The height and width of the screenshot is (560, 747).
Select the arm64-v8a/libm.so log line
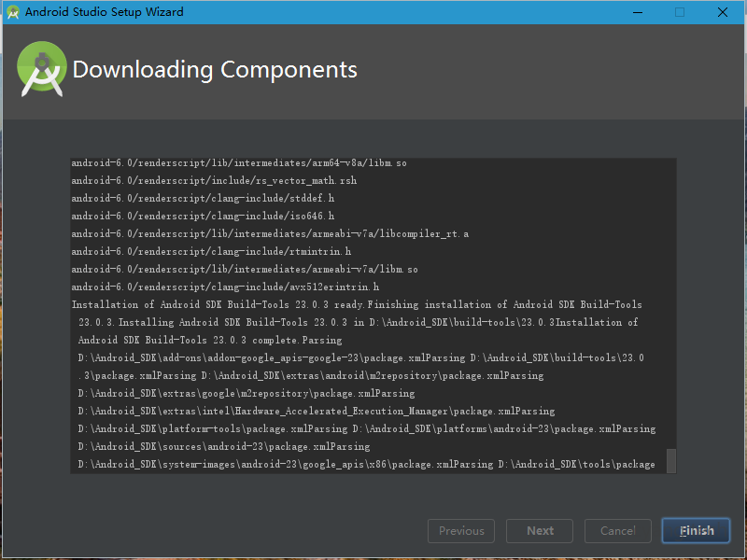coord(238,163)
